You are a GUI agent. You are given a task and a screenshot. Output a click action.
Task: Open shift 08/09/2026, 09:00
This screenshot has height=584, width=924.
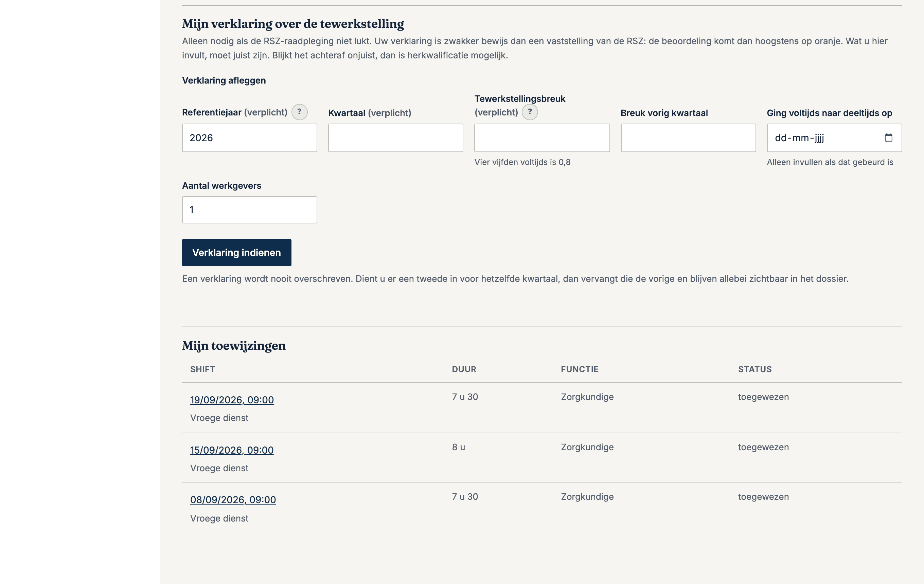[233, 500]
